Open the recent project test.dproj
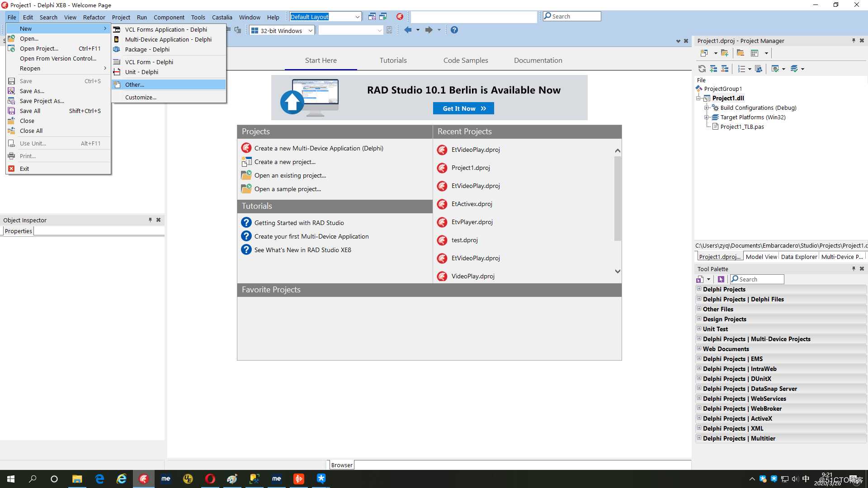This screenshot has height=488, width=868. tap(464, 240)
